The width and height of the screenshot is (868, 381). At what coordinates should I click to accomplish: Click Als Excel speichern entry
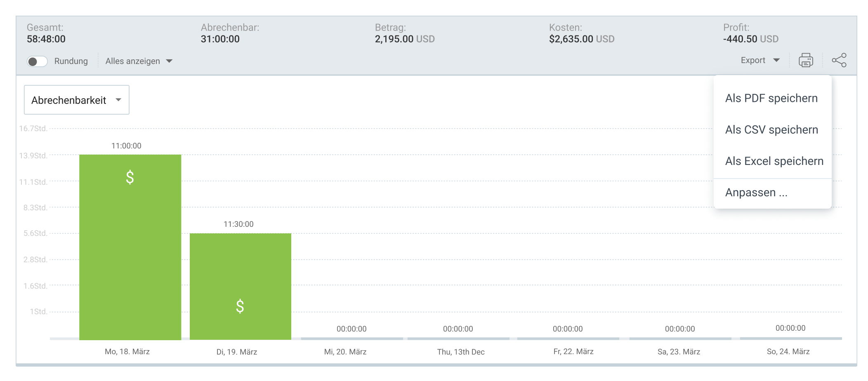tap(774, 161)
